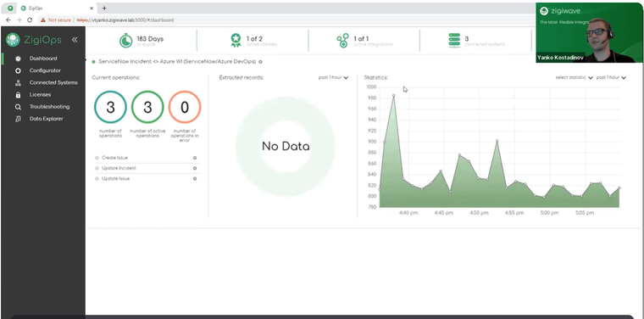Screen dimensions: 644x319
Task: Click the Extracted records heading
Action: (241, 77)
